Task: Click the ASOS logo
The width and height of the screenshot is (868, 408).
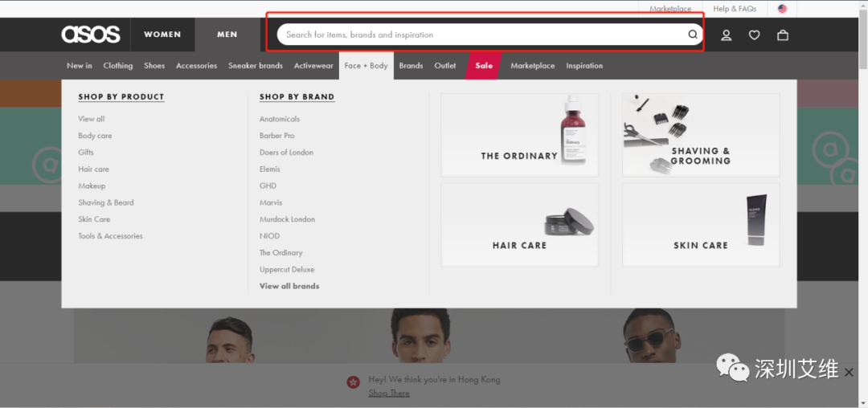Action: [91, 35]
